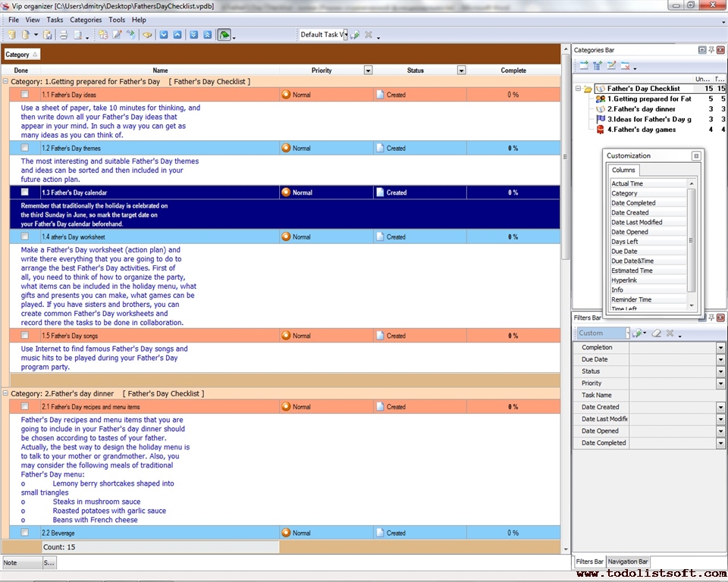Image resolution: width=728 pixels, height=582 pixels.
Task: Click the Task Name filter field
Action: tap(676, 396)
